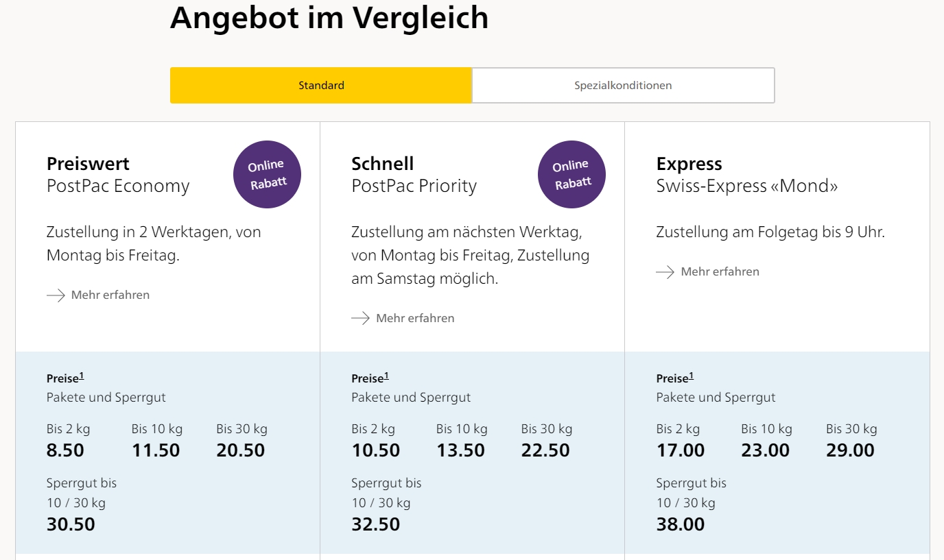944x560 pixels.
Task: Click the Express price 29.00
Action: point(850,450)
